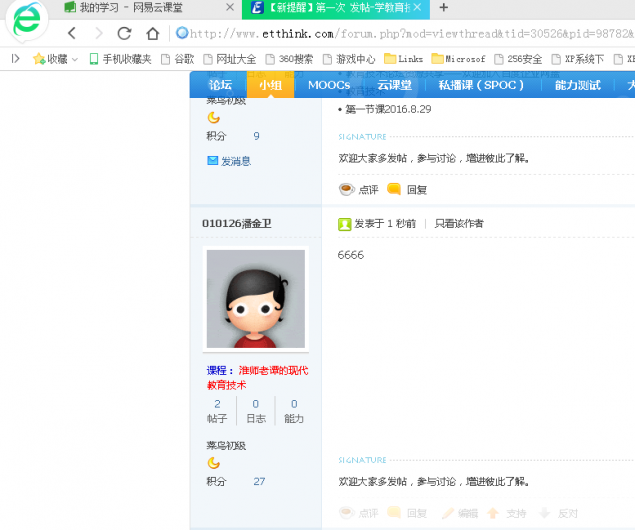The image size is (635, 530).
Task: Click the green user icon before 发表于
Action: [344, 224]
